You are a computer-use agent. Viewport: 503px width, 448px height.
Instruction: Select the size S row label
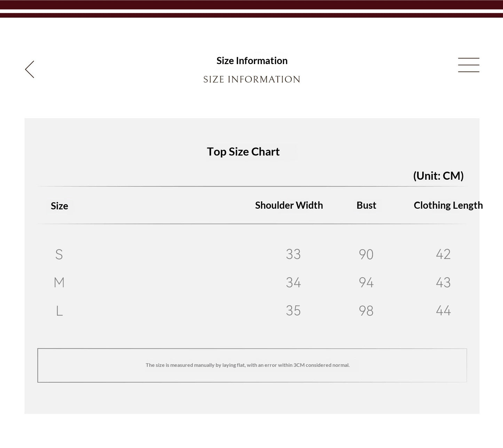(59, 254)
